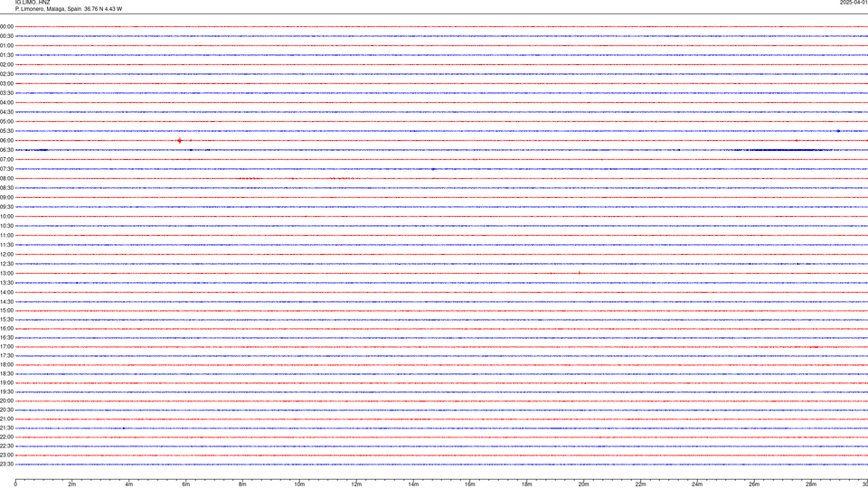Click the 08:00 time label
Viewport: 868px width, 488px height.
[x=6, y=178]
